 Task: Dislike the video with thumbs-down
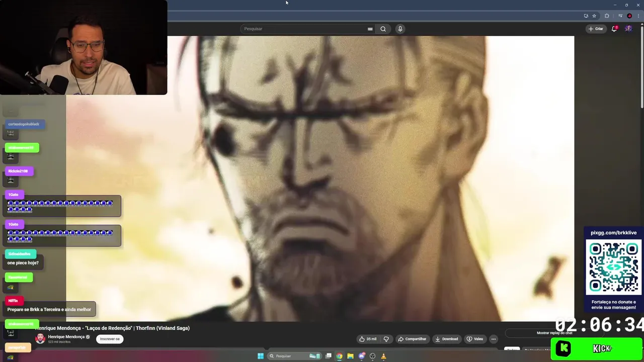tap(386, 339)
